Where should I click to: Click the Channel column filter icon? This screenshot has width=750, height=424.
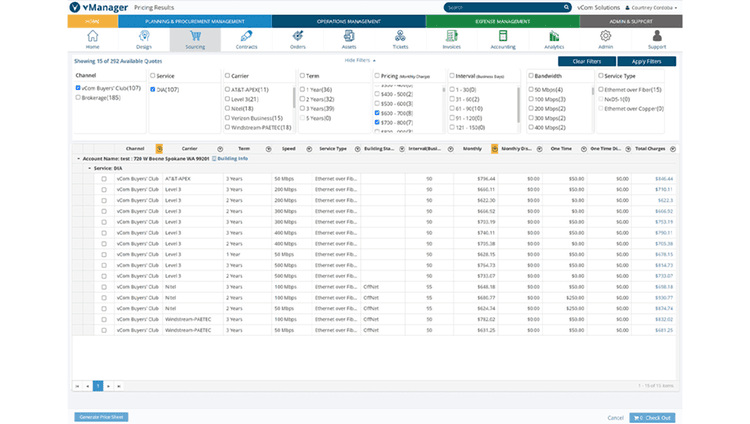click(159, 149)
